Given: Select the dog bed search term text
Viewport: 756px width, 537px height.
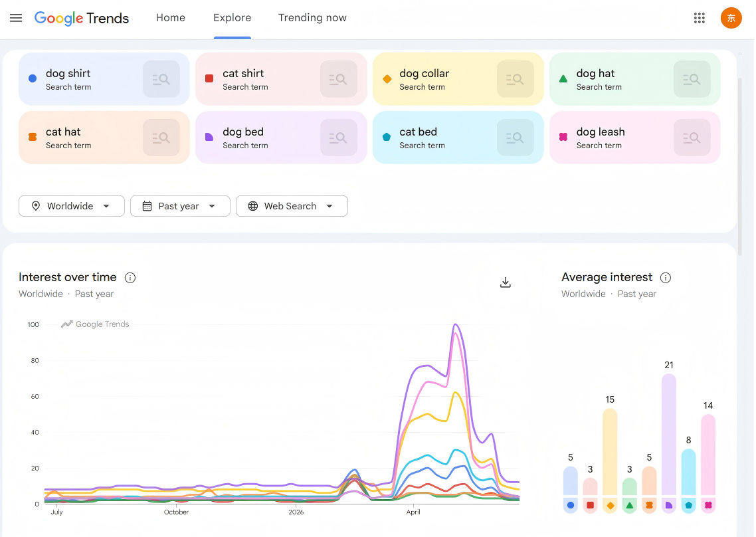Looking at the screenshot, I should (243, 132).
